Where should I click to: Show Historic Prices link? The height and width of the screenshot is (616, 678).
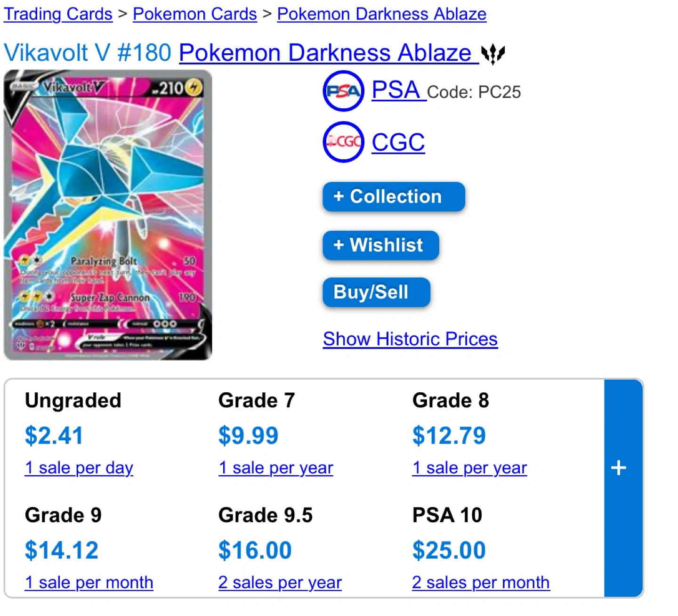pyautogui.click(x=410, y=339)
